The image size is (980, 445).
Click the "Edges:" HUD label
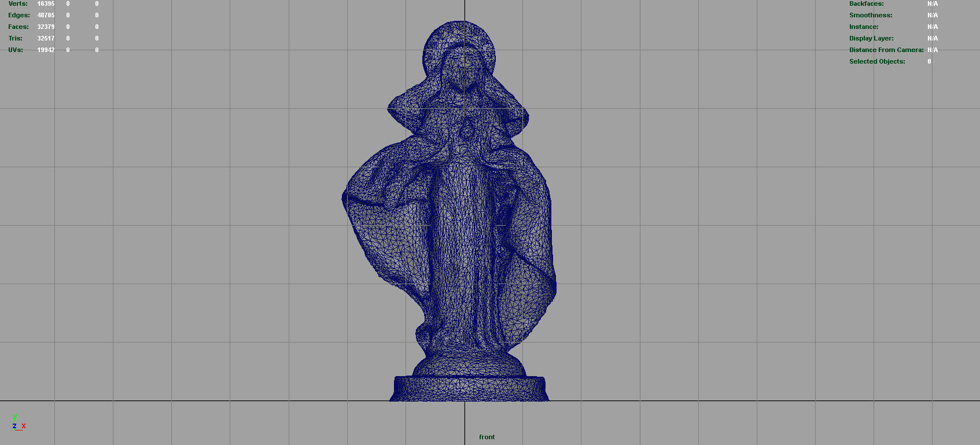[19, 15]
